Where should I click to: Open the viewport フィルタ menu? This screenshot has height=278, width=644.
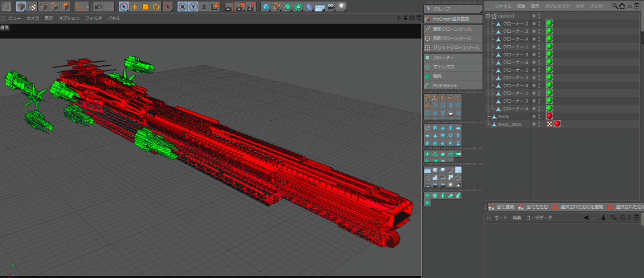tap(93, 18)
